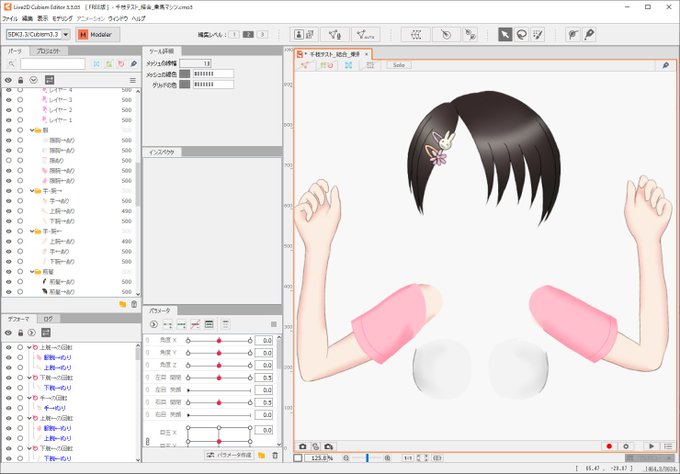Click the グリッドの色 color swatch
Screen dimensions: 680x474
click(x=184, y=84)
